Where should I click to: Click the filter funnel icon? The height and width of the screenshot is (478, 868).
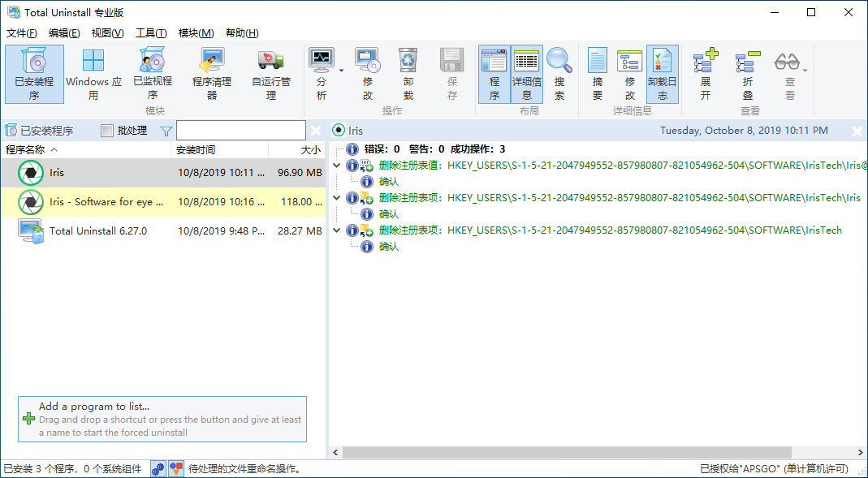coord(166,131)
